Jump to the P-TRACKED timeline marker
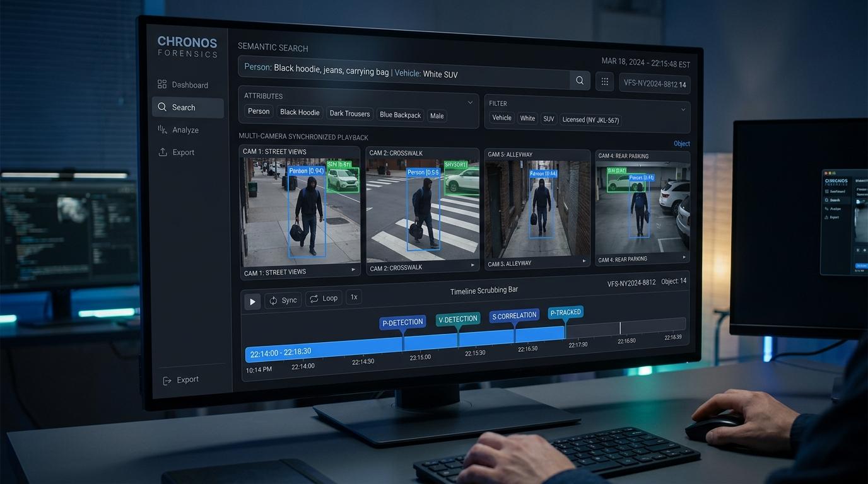 [565, 312]
